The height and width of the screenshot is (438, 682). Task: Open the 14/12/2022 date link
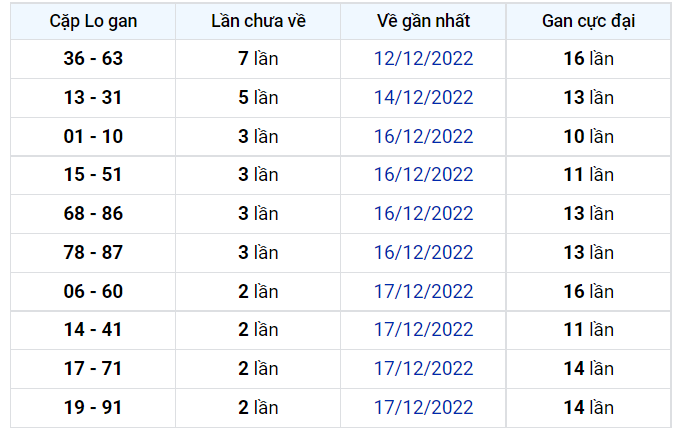tap(423, 97)
